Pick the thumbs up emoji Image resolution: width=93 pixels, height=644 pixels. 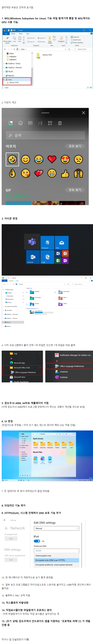(x=65, y=173)
